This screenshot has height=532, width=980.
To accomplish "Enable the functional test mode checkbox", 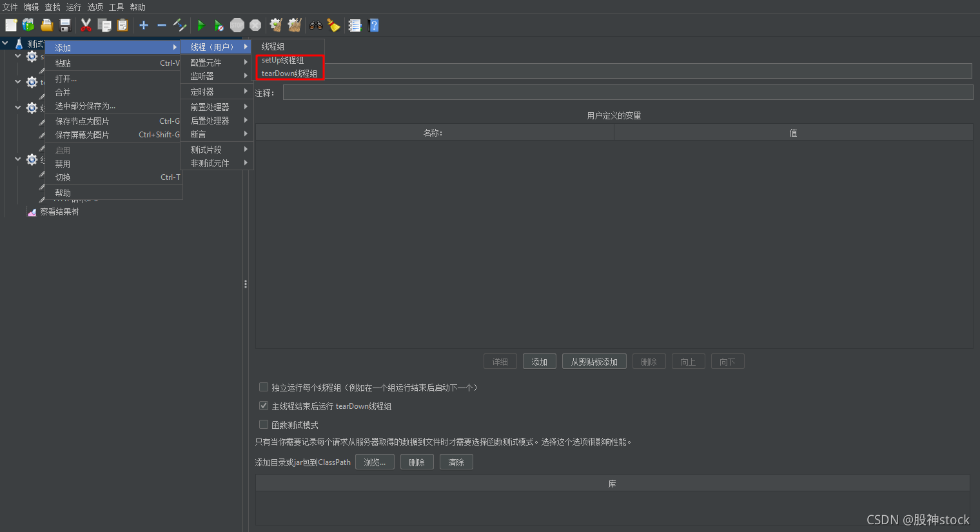I will (264, 424).
